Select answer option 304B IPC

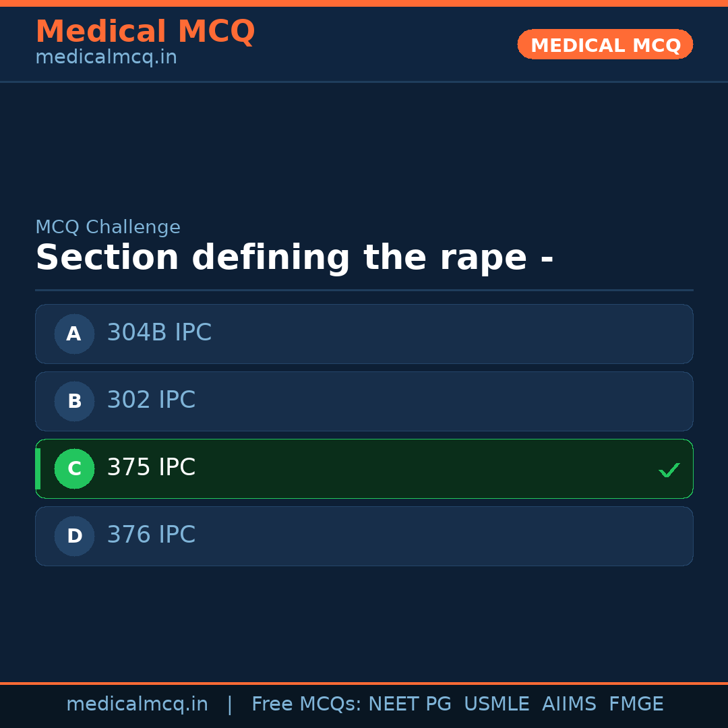point(364,334)
